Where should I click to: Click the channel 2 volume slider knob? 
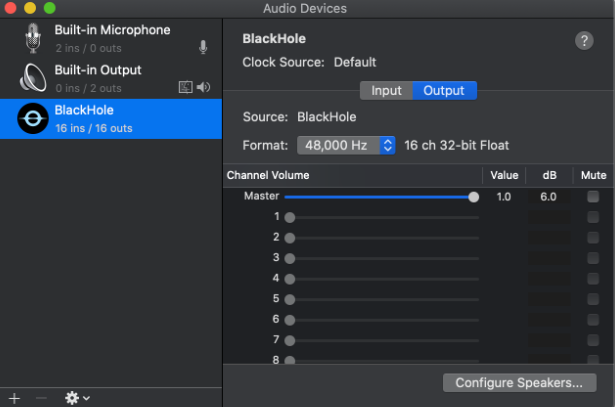point(290,238)
